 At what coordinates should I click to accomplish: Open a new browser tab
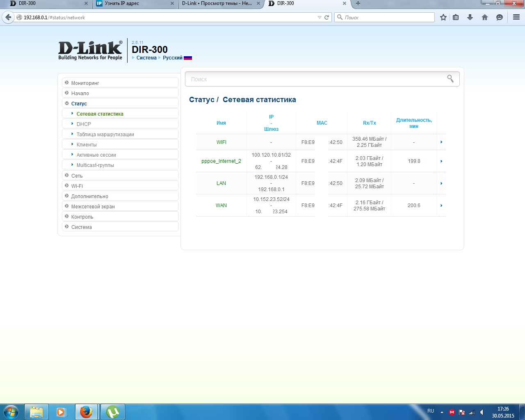click(358, 3)
